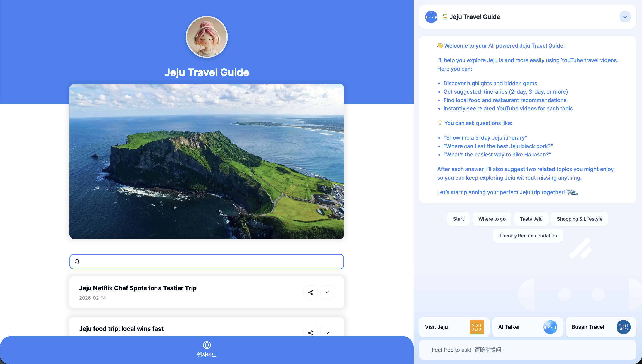Click the AI Talker robot icon

point(550,327)
